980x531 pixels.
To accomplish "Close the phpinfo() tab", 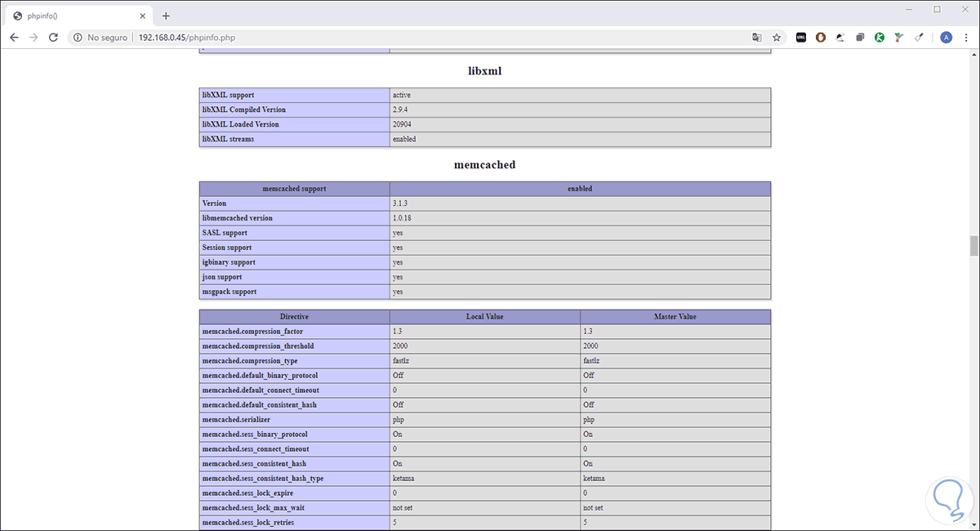I will tap(144, 16).
